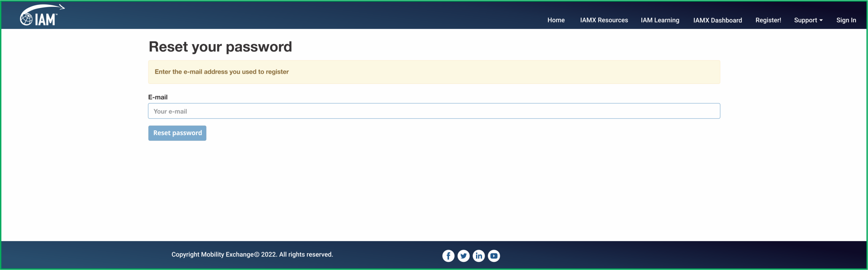Open the Twitter social icon
Screen dimensions: 868x270
tap(463, 256)
